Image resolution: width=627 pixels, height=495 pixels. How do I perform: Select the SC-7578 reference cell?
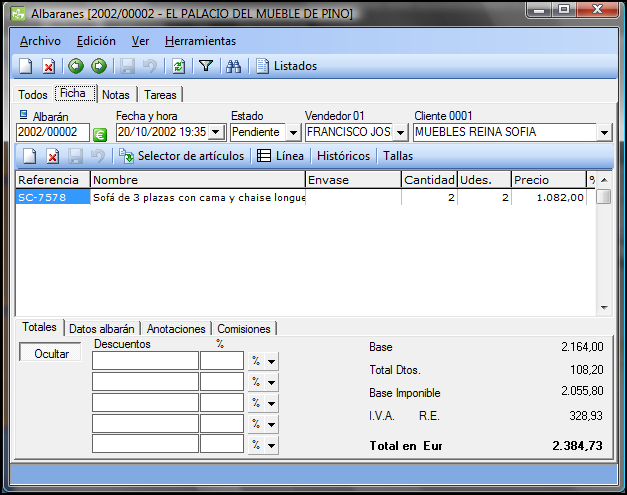53,197
